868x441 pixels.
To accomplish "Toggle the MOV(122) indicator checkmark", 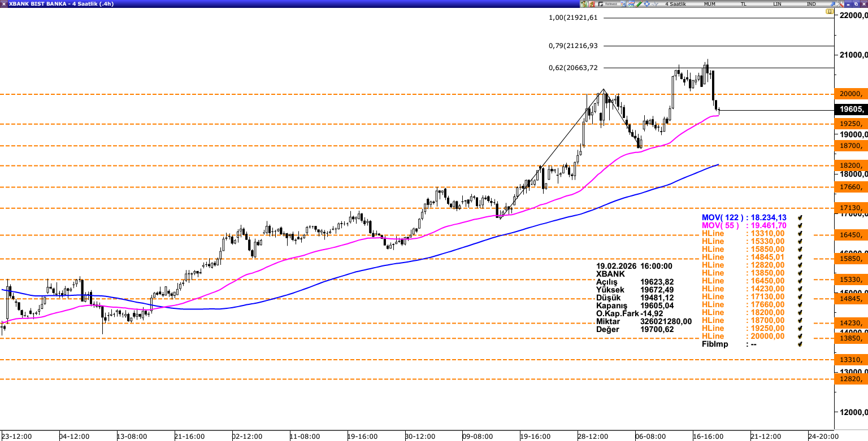I will (x=800, y=217).
